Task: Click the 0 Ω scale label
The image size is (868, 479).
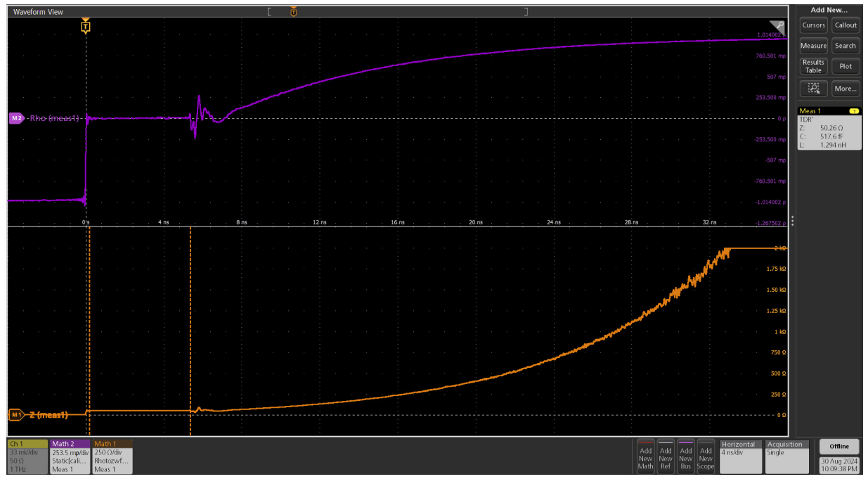Action: point(781,415)
